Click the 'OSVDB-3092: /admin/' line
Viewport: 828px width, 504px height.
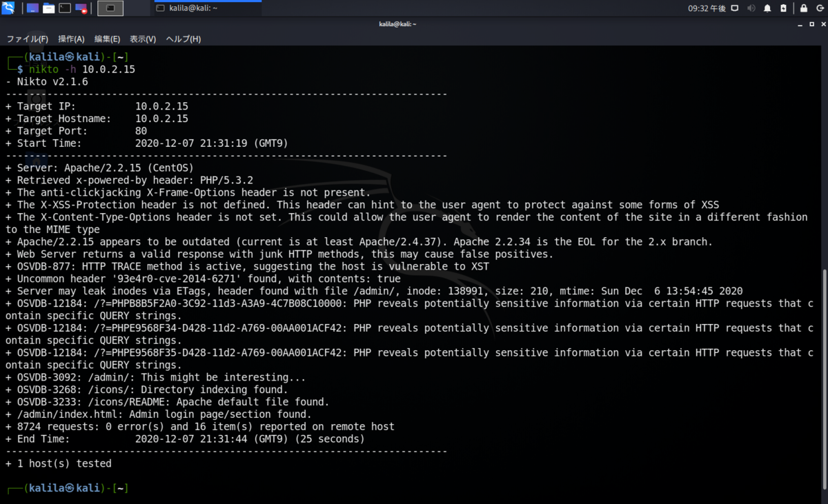155,377
